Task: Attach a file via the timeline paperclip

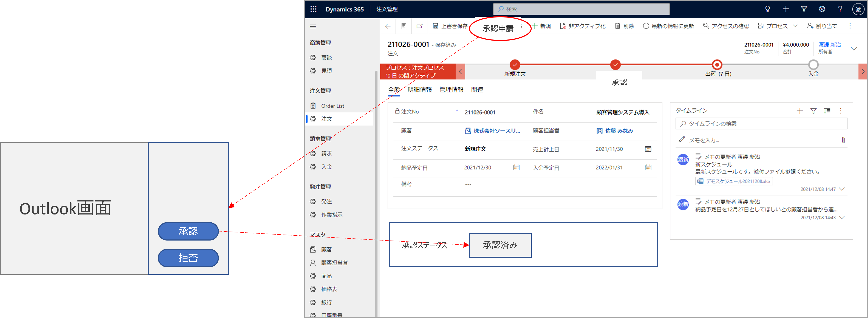Action: coord(844,140)
